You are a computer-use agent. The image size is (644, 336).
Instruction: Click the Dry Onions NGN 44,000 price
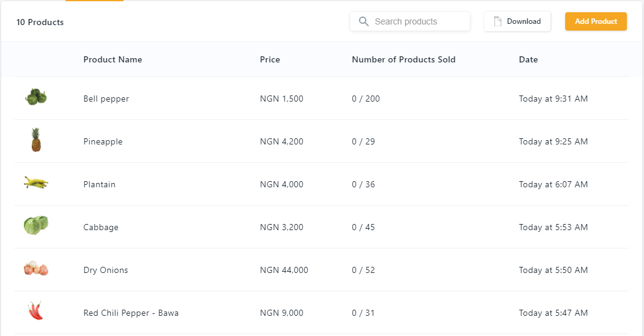tap(284, 270)
